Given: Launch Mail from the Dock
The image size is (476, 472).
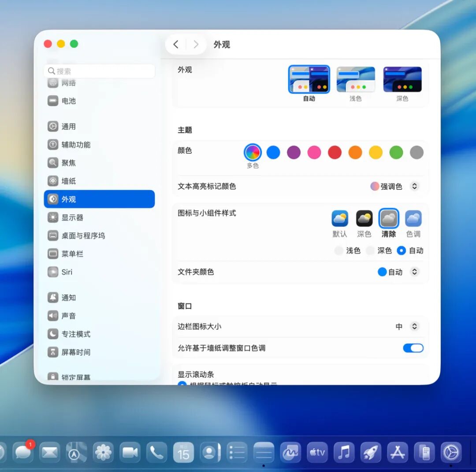Looking at the screenshot, I should [50, 452].
